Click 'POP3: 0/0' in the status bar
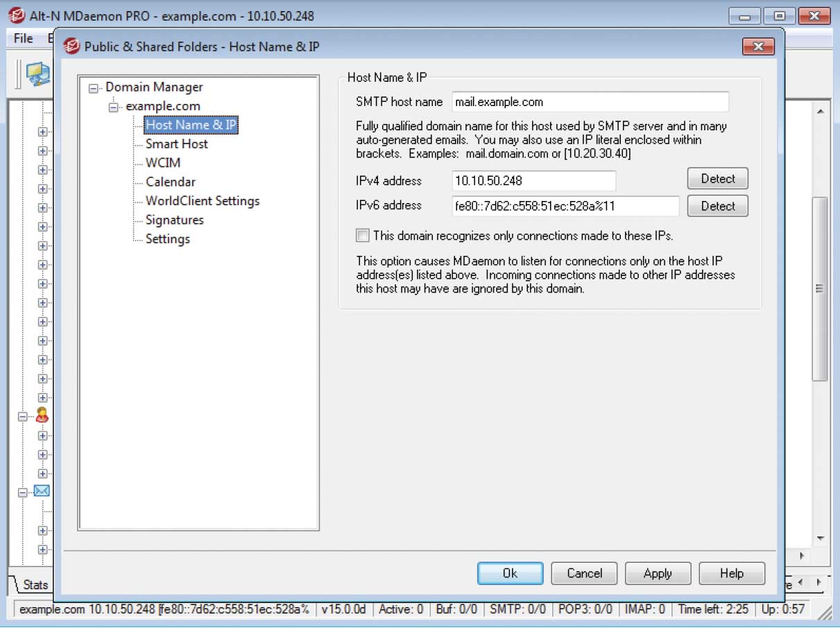This screenshot has height=628, width=840. tap(585, 609)
